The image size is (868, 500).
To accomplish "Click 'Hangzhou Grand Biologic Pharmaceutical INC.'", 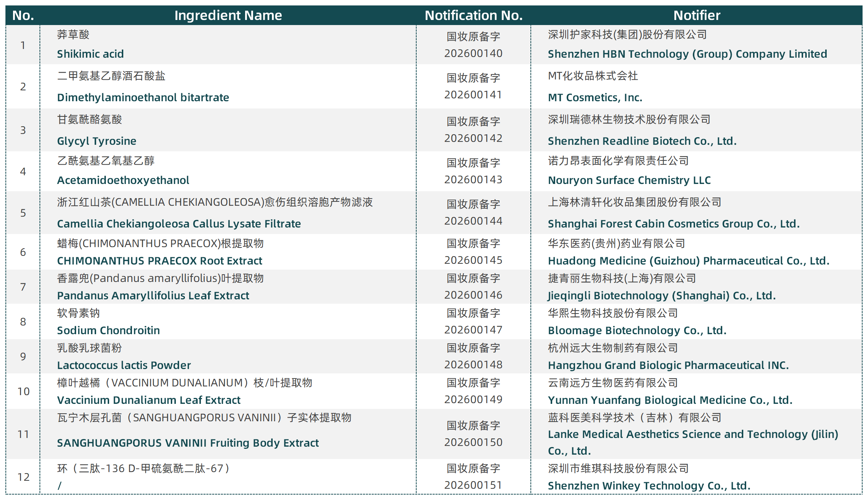I will 668,365.
